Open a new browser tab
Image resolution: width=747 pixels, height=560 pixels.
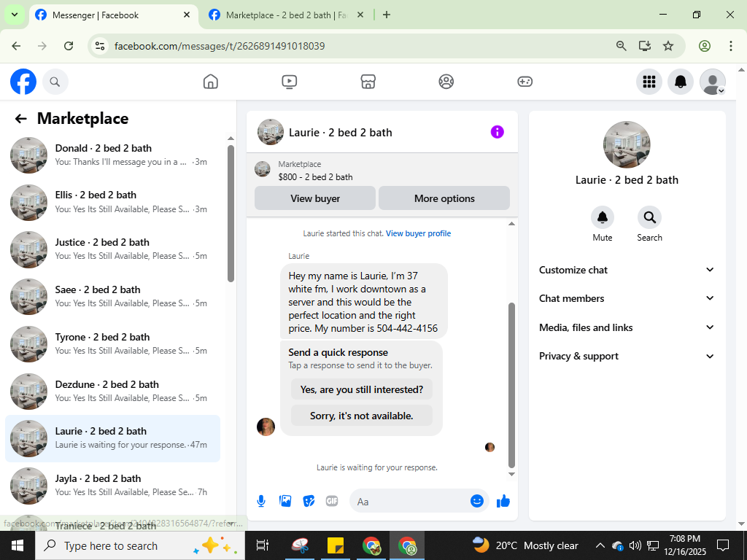tap(387, 15)
